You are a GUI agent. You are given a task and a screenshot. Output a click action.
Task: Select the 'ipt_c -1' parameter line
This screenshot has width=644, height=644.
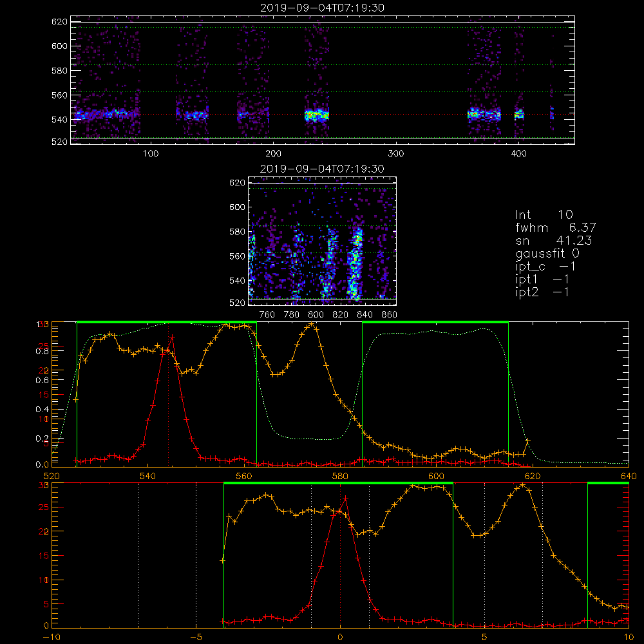[x=546, y=267]
